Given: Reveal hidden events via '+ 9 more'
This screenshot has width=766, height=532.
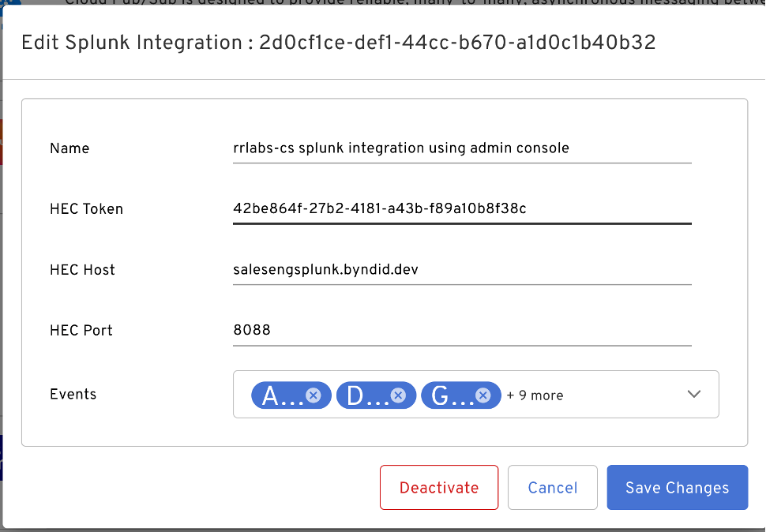Looking at the screenshot, I should tap(535, 395).
